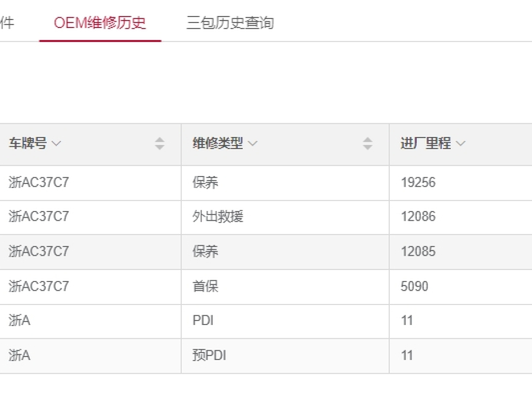
Task: Open the 维修类型 column filter chevron
Action: click(x=253, y=144)
